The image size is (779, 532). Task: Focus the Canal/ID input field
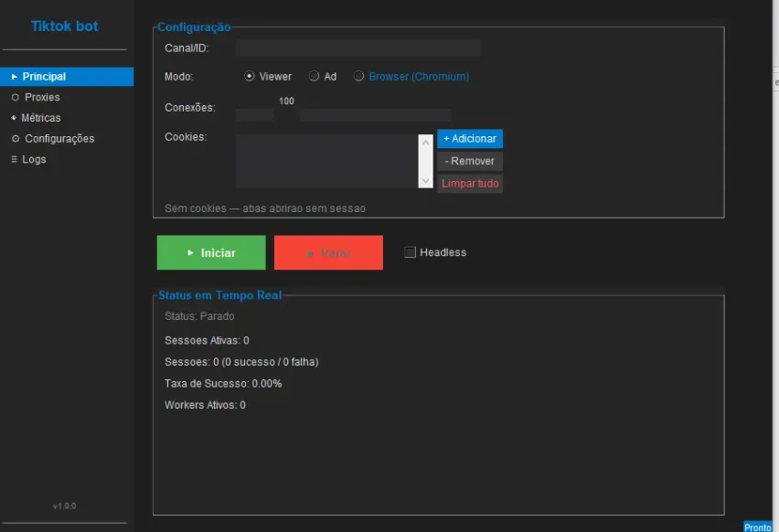[358, 48]
